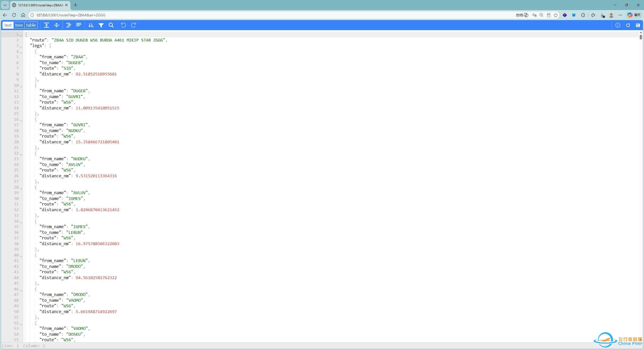Fold the leg object at line 16

tap(21, 121)
